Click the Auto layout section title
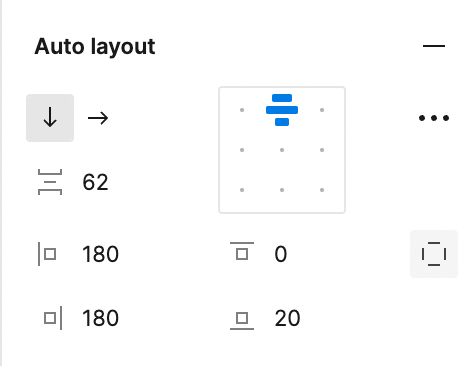The image size is (466, 366). [x=95, y=47]
